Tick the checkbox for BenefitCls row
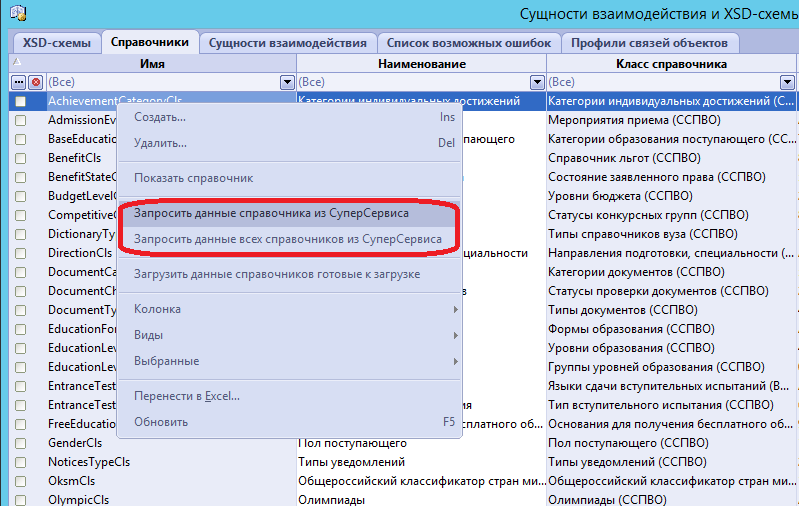This screenshot has height=506, width=799. [20, 158]
